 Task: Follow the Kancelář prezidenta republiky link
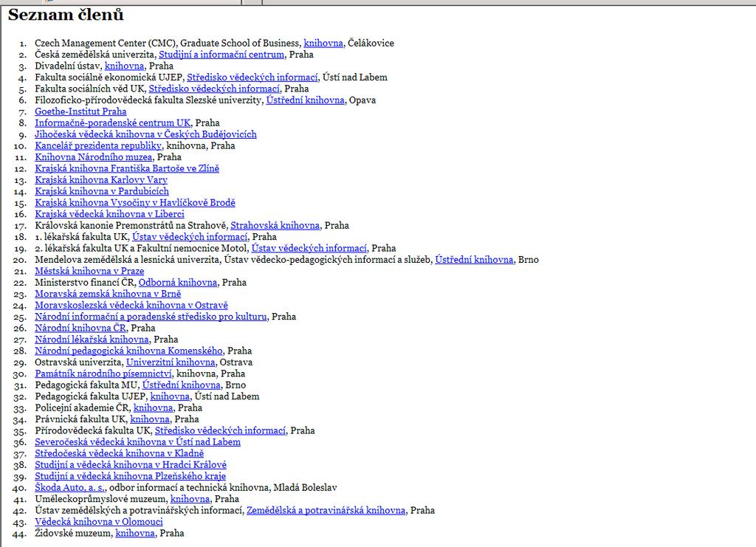(x=98, y=145)
